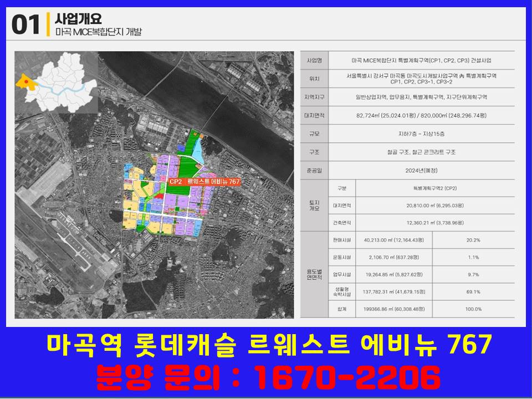This screenshot has height=399, width=532.
Task: Click the "69.1%" percentage cell
Action: point(473,292)
